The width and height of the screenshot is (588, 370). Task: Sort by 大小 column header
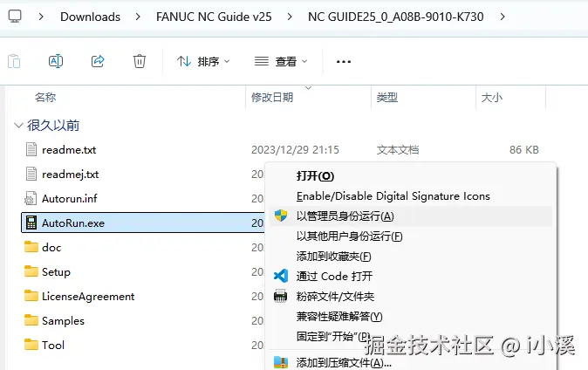click(x=492, y=98)
